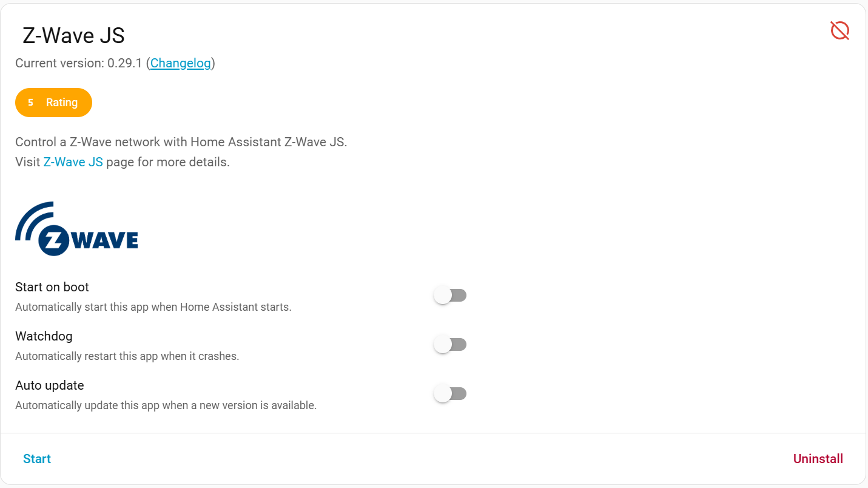Toggle the Auto update switch
The image size is (868, 488).
pos(450,394)
